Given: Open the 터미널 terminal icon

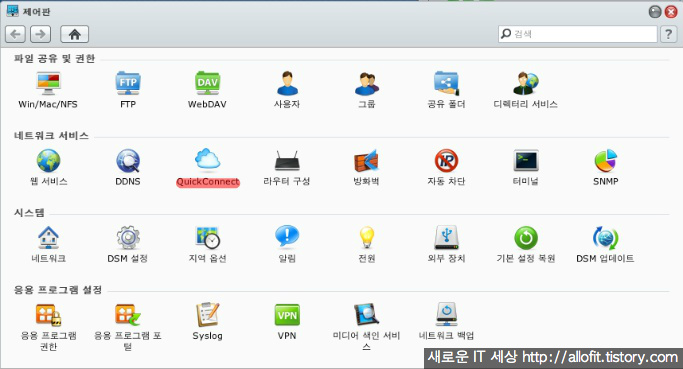Looking at the screenshot, I should pyautogui.click(x=526, y=161).
